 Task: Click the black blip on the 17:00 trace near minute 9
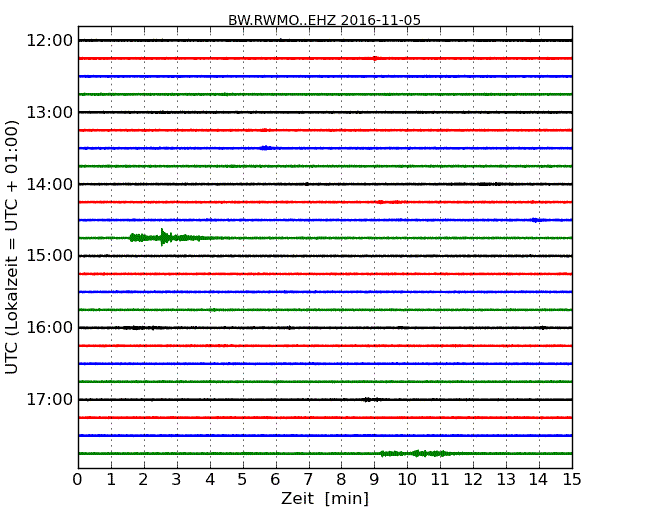pyautogui.click(x=370, y=400)
